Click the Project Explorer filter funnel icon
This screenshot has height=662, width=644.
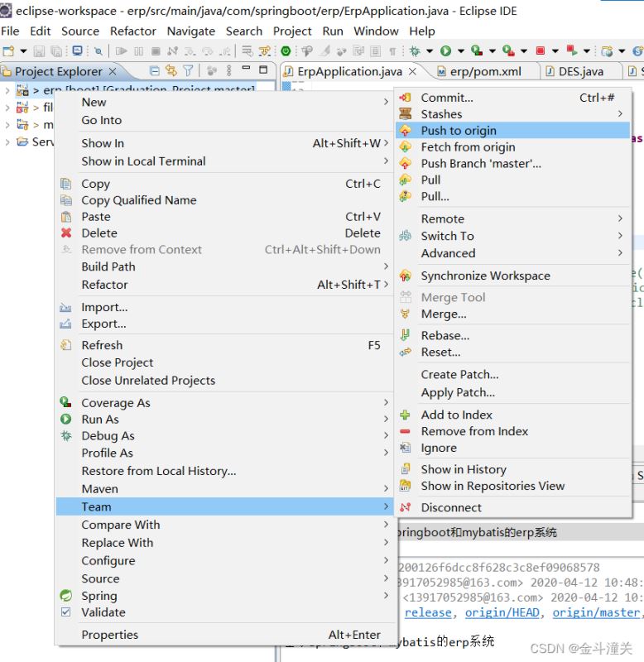coord(188,70)
